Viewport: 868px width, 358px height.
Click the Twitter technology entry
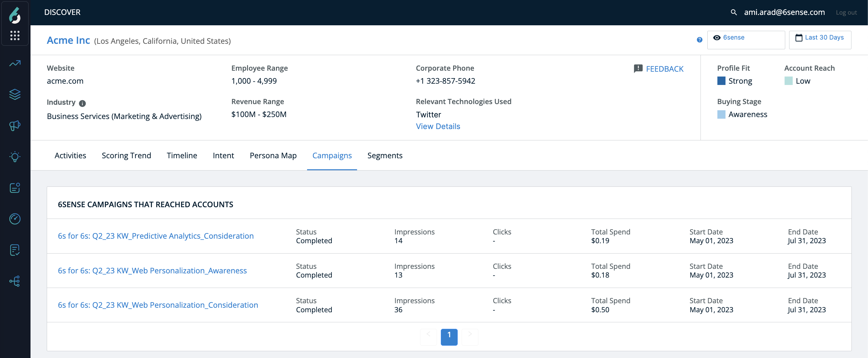coord(428,114)
